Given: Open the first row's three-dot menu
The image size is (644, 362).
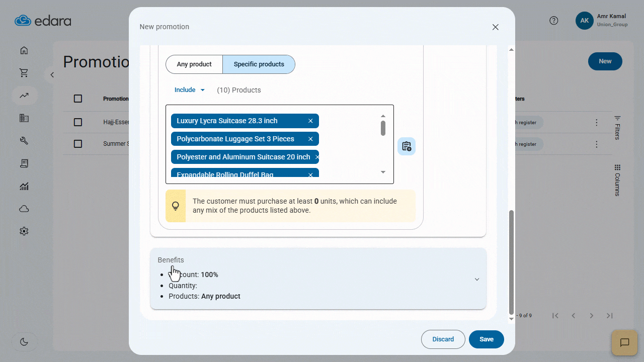Looking at the screenshot, I should click(597, 123).
